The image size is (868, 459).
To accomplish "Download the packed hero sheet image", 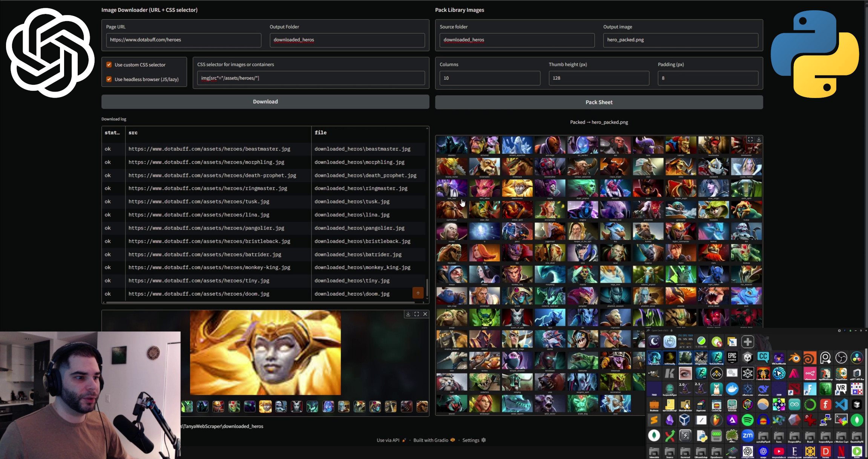I will [759, 139].
